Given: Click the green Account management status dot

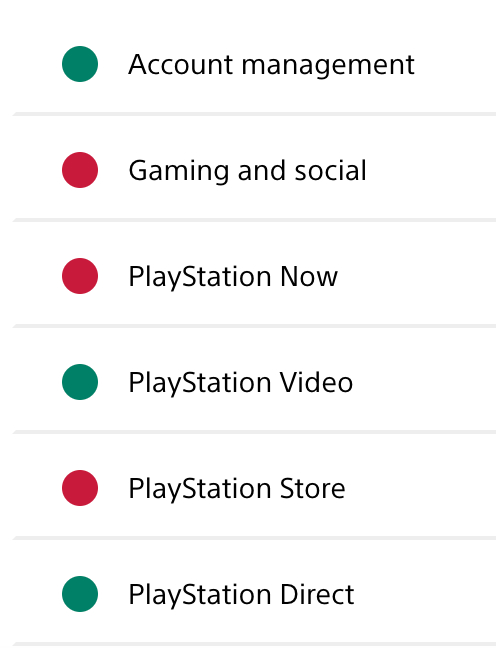Looking at the screenshot, I should (80, 64).
